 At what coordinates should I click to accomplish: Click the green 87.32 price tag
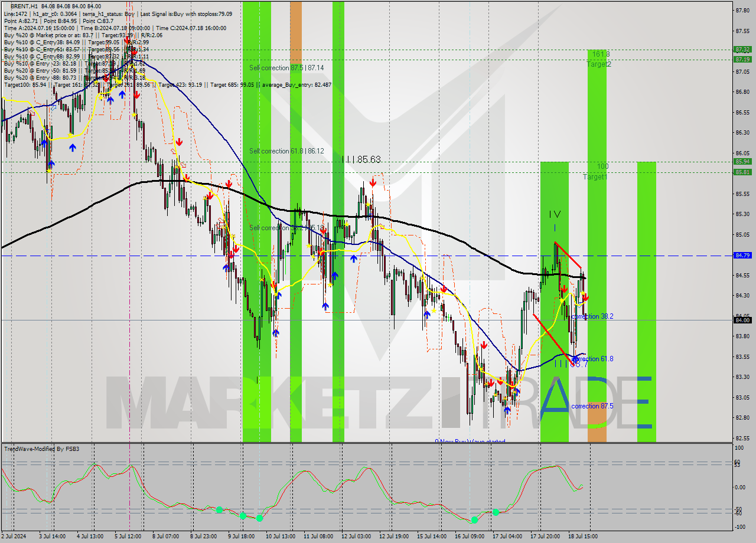[742, 50]
